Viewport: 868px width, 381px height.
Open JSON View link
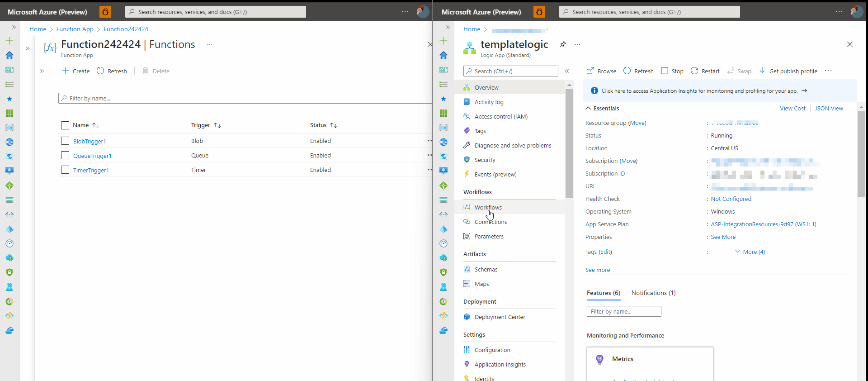[x=829, y=109]
